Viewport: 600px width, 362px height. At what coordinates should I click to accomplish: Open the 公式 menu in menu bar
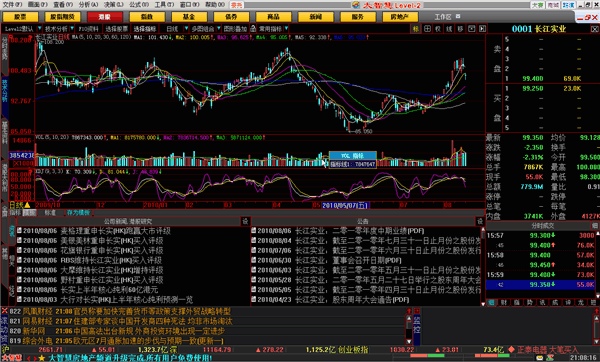[139, 5]
